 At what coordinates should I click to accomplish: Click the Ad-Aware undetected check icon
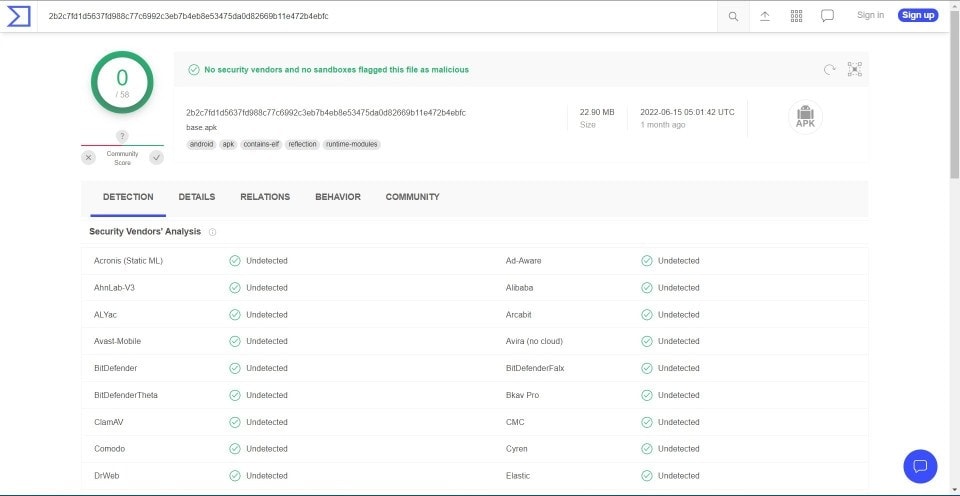coord(647,261)
